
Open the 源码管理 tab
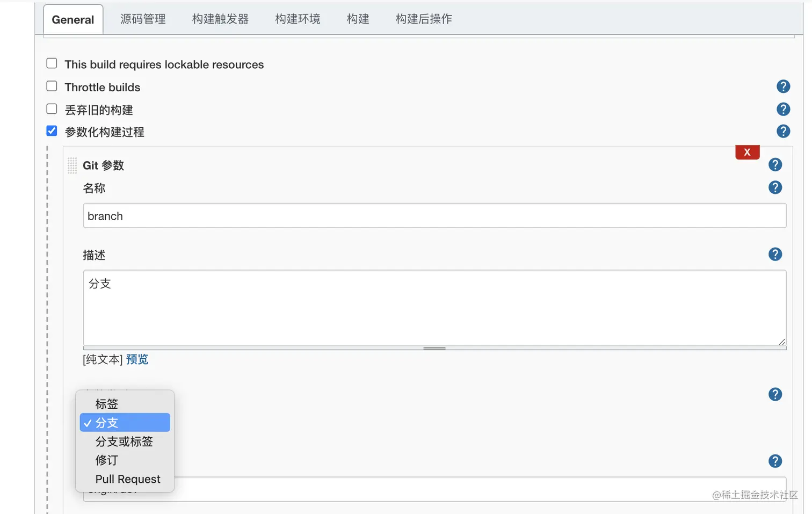[x=143, y=19]
